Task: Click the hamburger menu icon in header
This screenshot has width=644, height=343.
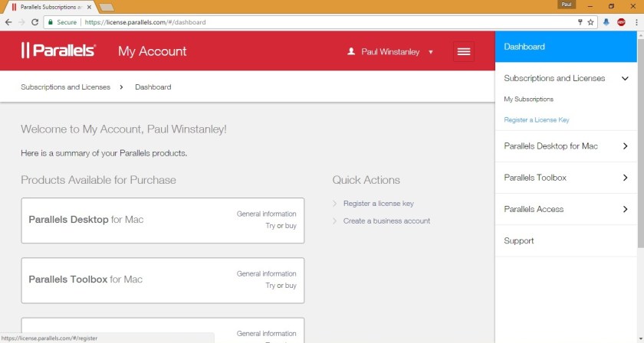Action: tap(463, 51)
